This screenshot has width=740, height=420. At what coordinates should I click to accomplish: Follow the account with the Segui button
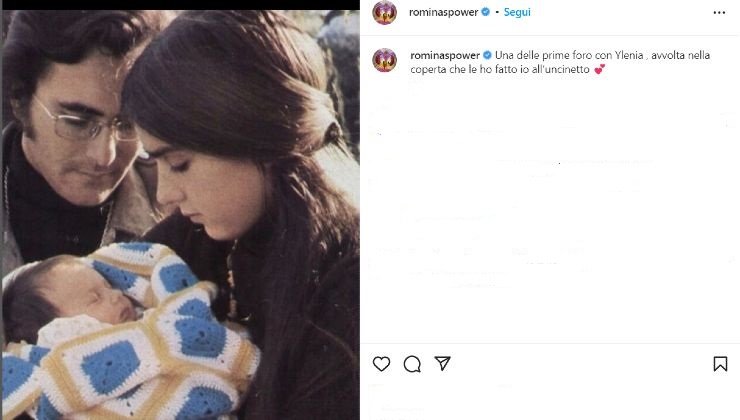point(518,13)
